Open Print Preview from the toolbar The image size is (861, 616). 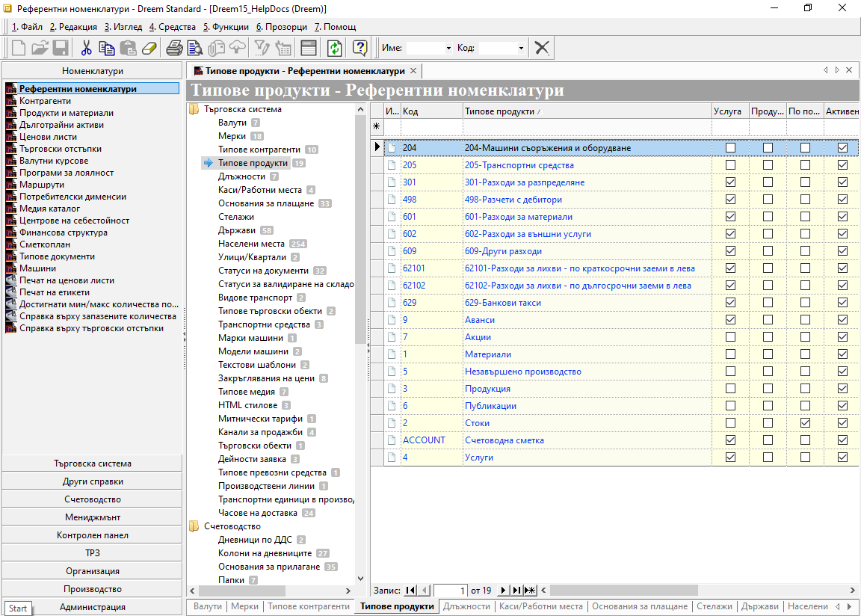coord(195,48)
